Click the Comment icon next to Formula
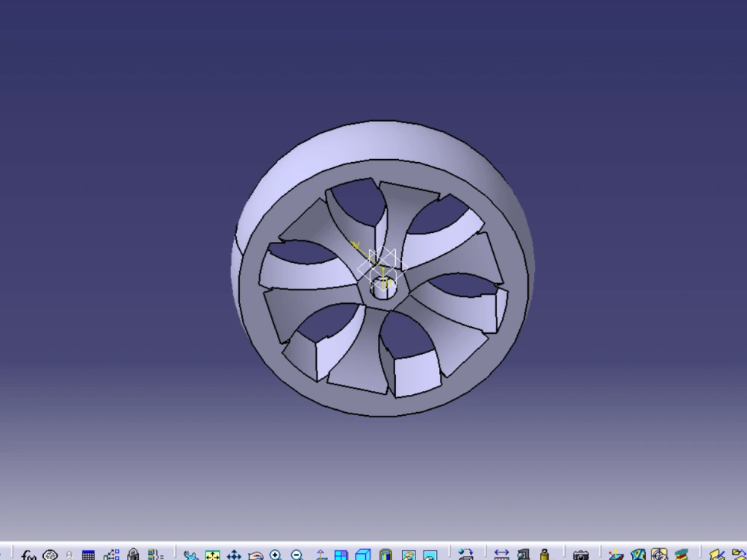 click(50, 555)
